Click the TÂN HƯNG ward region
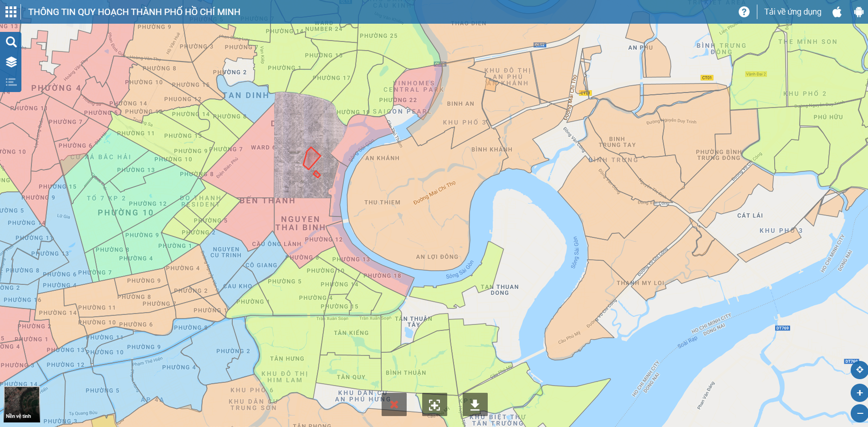 (x=287, y=359)
